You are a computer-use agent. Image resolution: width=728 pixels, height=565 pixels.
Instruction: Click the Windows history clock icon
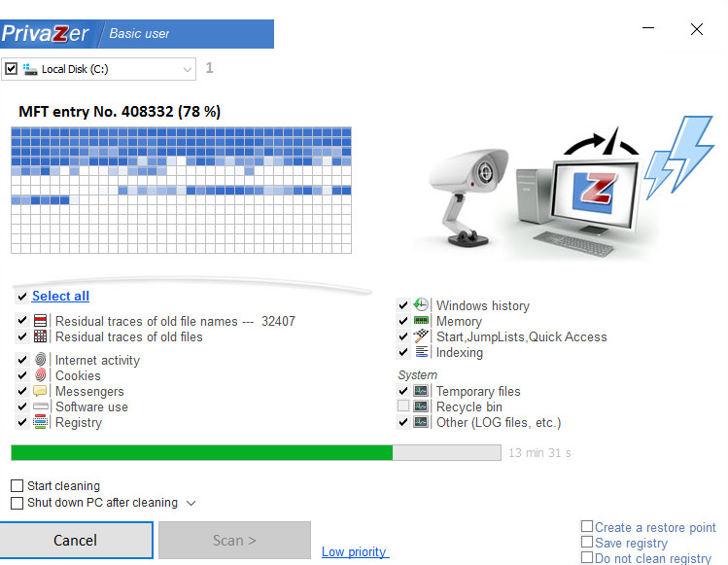pos(421,304)
